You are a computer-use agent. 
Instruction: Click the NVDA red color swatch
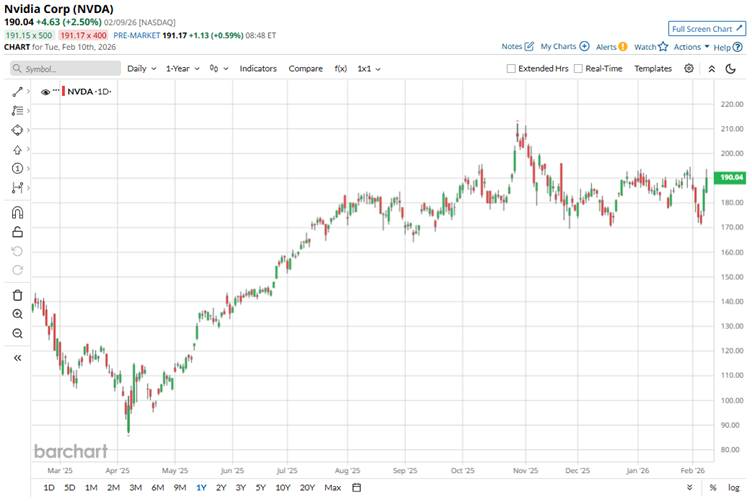click(65, 91)
